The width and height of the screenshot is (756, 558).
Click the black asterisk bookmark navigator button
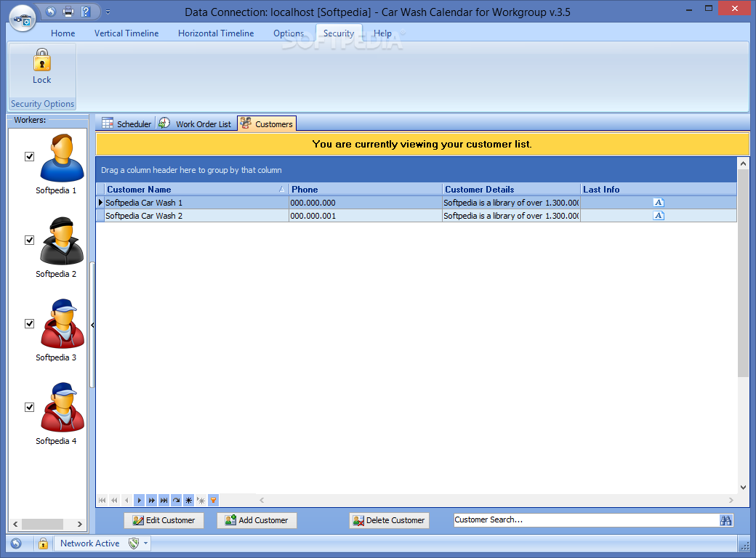(x=188, y=500)
